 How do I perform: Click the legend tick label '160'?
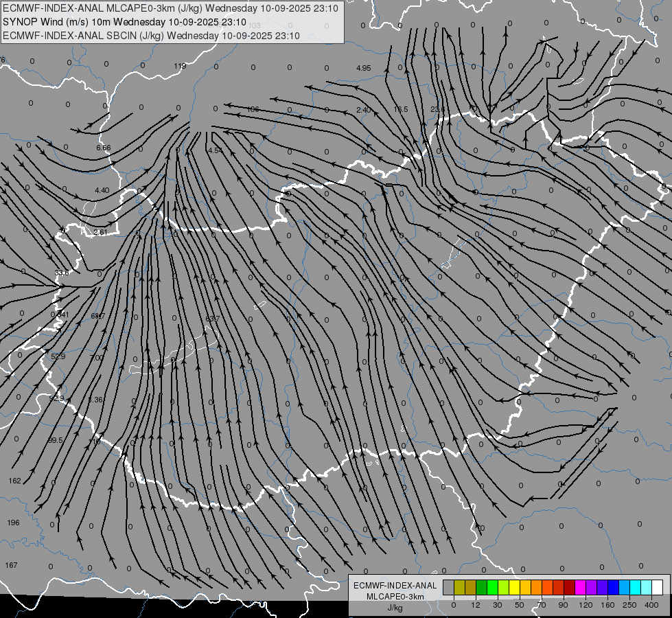607,605
